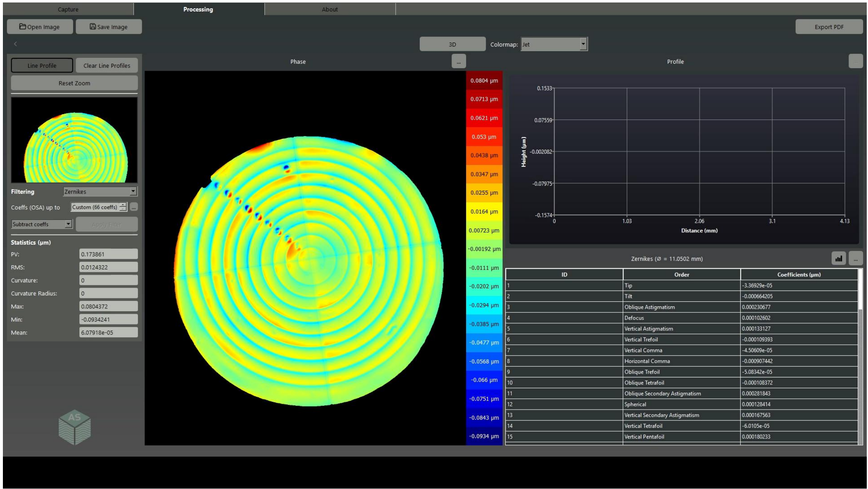This screenshot has width=868, height=489.
Task: Click the AS cube logo
Action: [x=74, y=427]
